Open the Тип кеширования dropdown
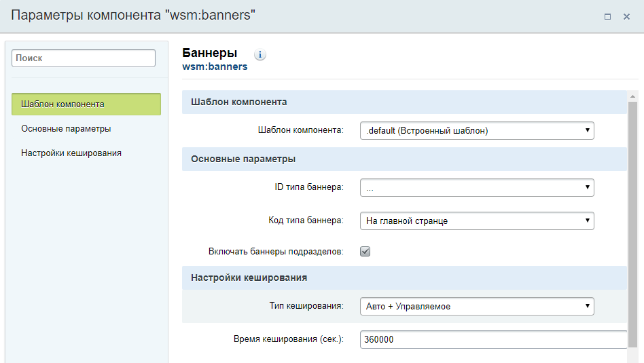 pyautogui.click(x=476, y=306)
